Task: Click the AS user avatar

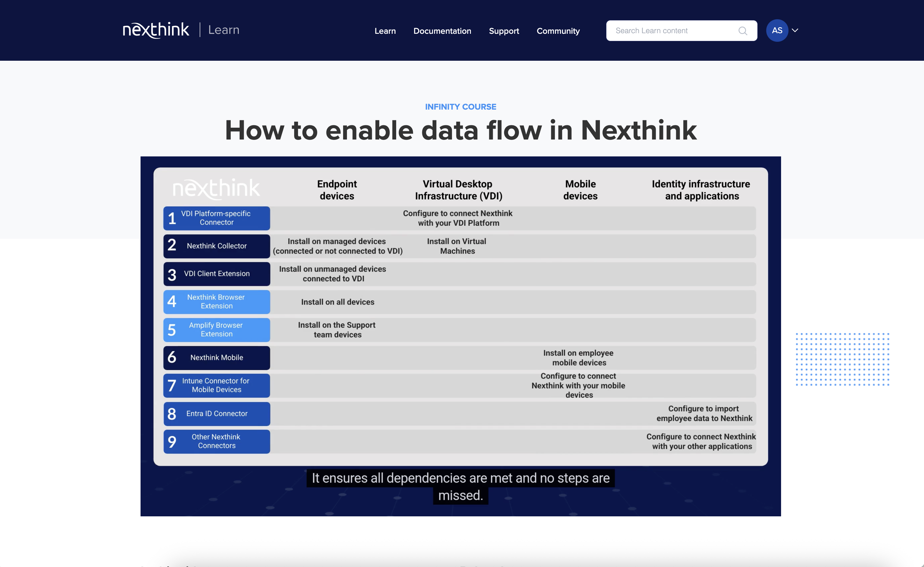Action: 777,31
